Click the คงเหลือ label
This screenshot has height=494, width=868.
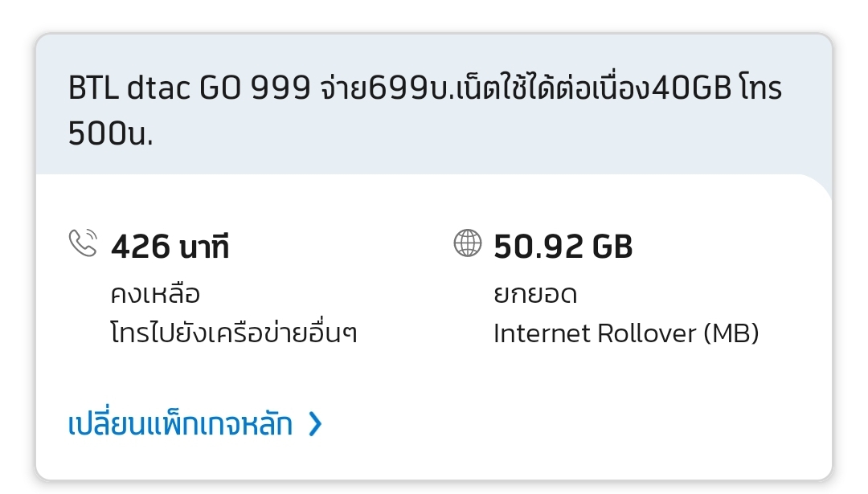pos(155,294)
